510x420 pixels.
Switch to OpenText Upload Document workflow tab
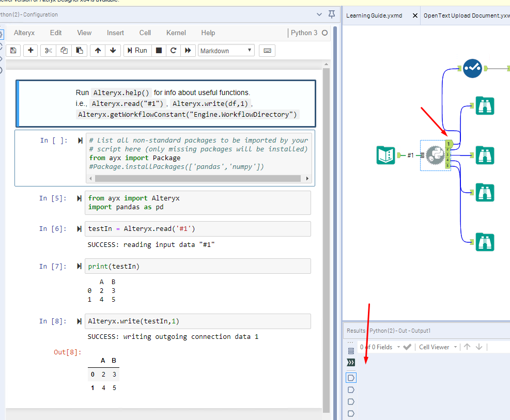click(467, 15)
